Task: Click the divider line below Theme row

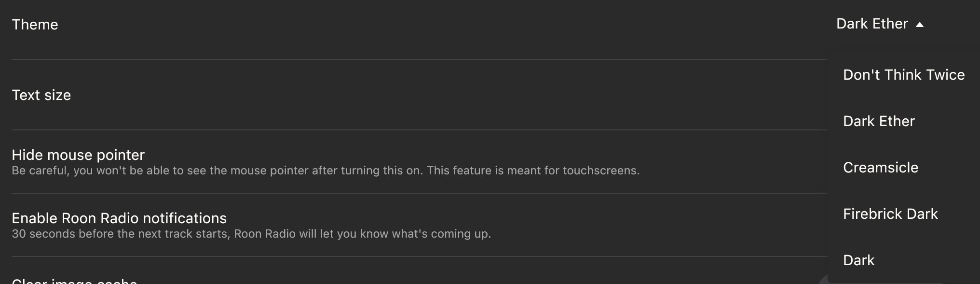Action: click(x=420, y=59)
